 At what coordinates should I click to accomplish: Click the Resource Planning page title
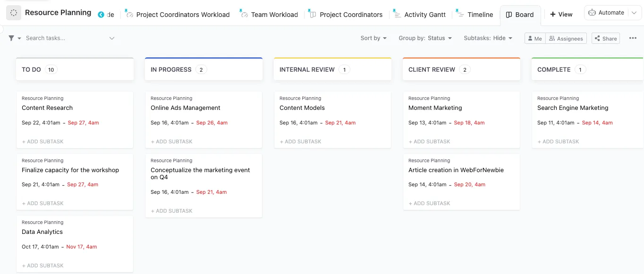pyautogui.click(x=58, y=13)
